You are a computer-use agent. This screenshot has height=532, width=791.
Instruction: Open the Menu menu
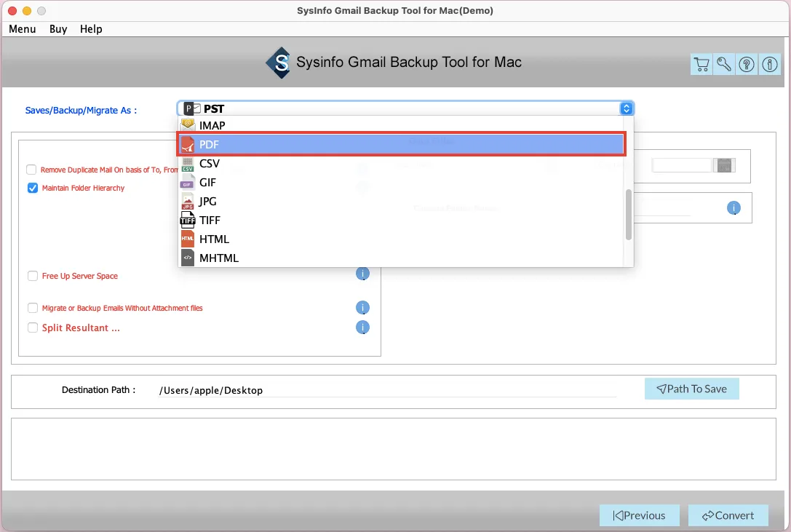(23, 29)
